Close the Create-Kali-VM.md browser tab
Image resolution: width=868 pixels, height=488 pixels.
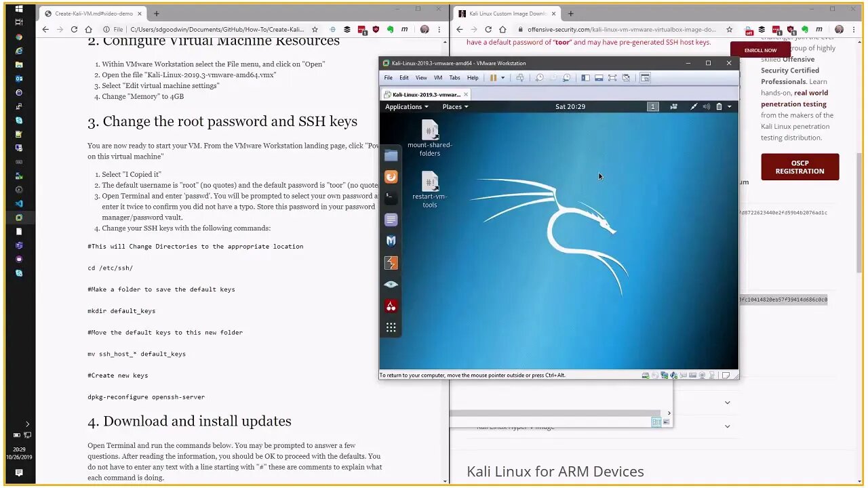coord(141,14)
